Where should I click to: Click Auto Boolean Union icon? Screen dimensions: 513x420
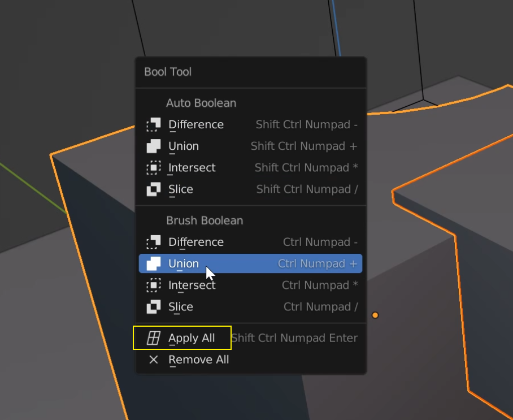click(154, 146)
